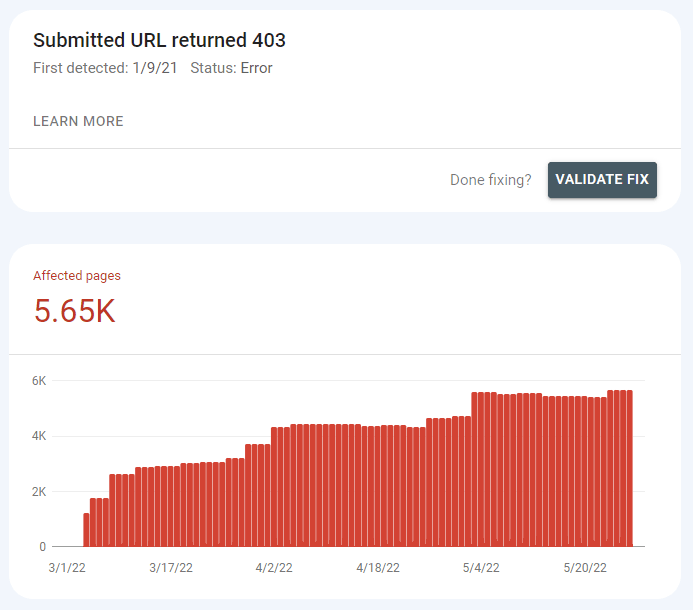693x610 pixels.
Task: Click the 'First detected: 1/9/21' text
Action: click(x=104, y=68)
